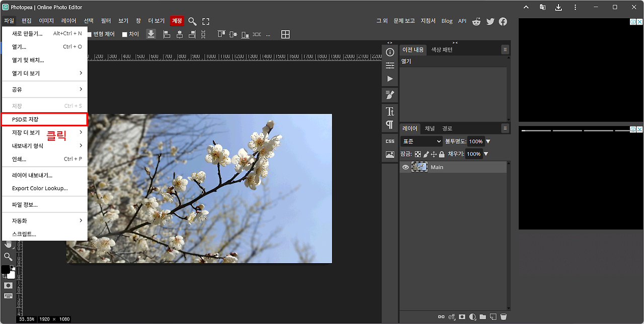Expand the 저장 더 보기 submenu
Viewport: 644px width, 324px height.
click(44, 133)
